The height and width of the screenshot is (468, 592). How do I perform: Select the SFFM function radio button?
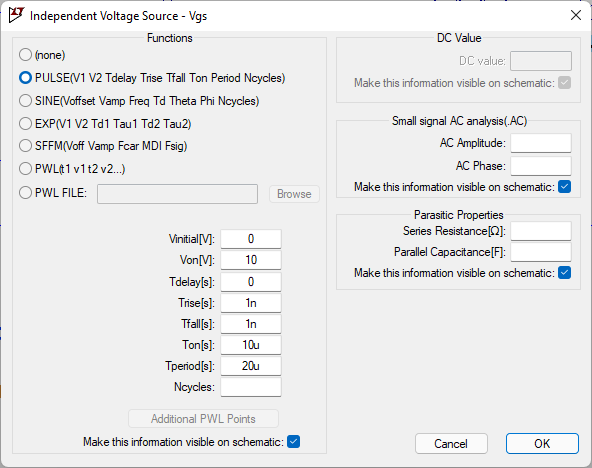click(x=25, y=146)
